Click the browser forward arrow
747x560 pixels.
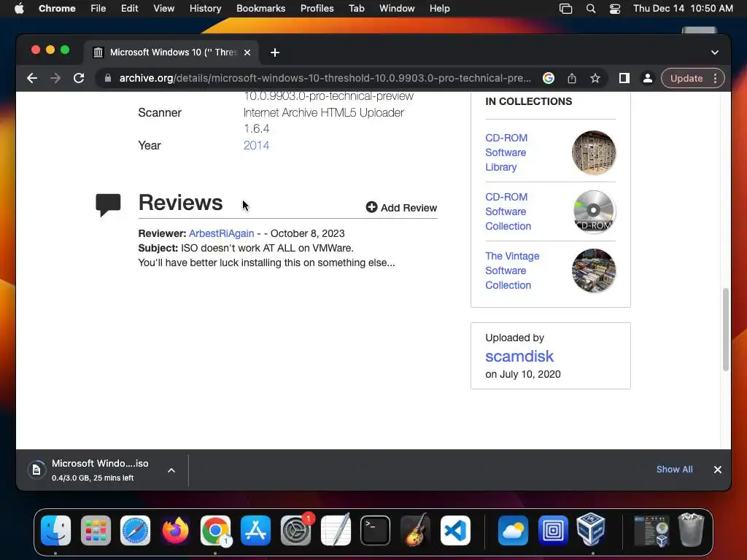click(x=55, y=78)
